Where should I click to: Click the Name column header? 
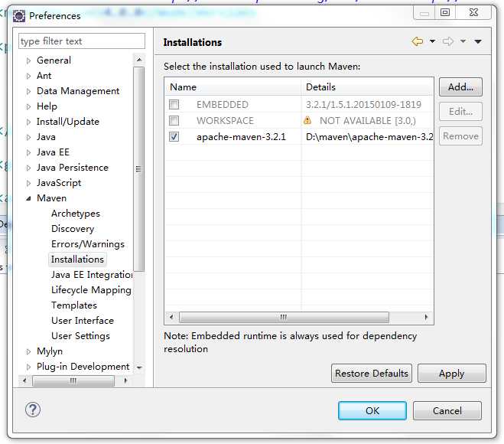point(233,87)
